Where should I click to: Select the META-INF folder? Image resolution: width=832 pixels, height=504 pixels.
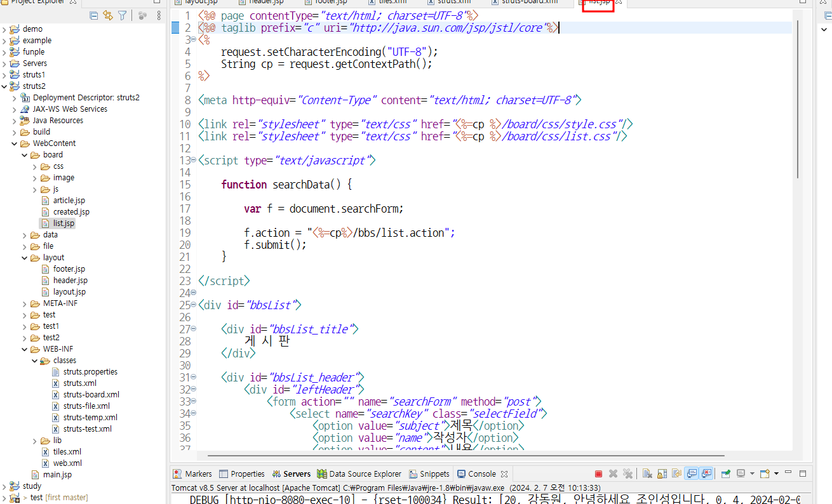[60, 303]
